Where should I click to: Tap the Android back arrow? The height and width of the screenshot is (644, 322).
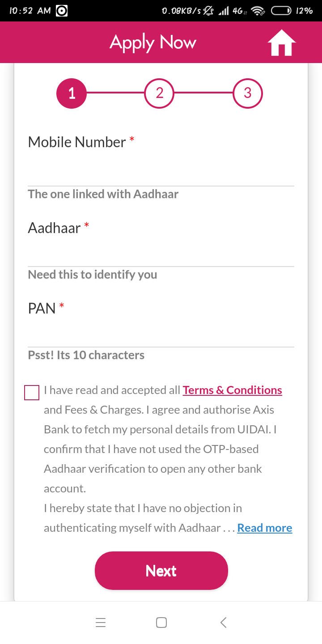pyautogui.click(x=223, y=623)
